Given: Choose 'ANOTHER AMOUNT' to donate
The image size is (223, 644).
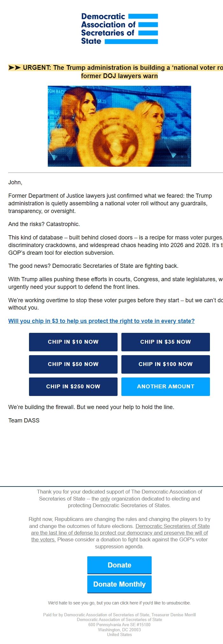Looking at the screenshot, I should click(165, 386).
